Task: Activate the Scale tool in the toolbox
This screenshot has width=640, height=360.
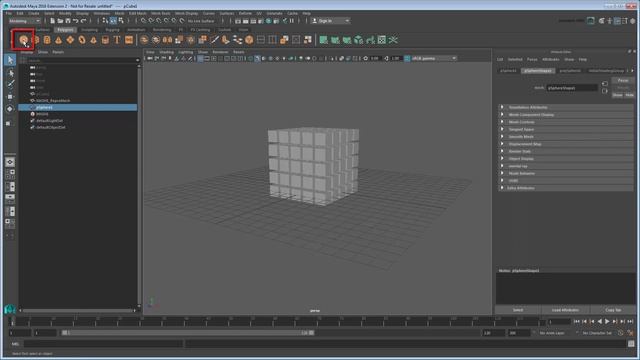Action: [x=9, y=123]
